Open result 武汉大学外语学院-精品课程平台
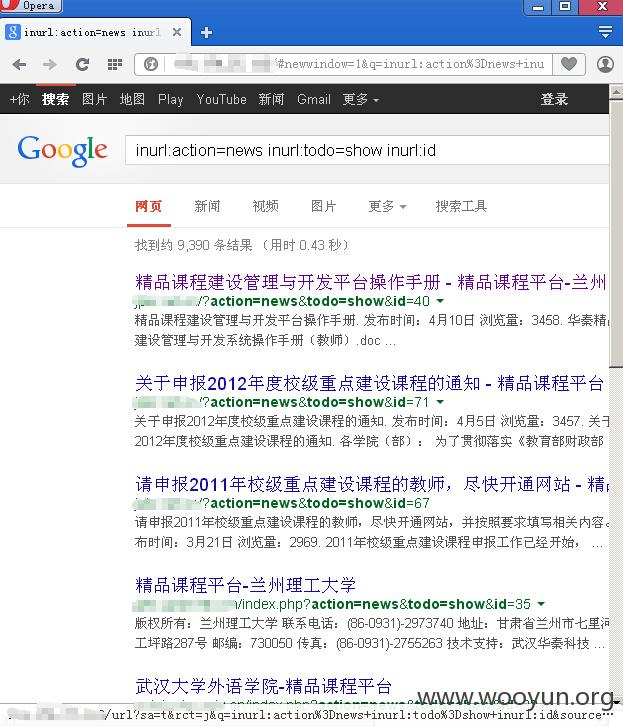The height and width of the screenshot is (726, 623). click(263, 686)
